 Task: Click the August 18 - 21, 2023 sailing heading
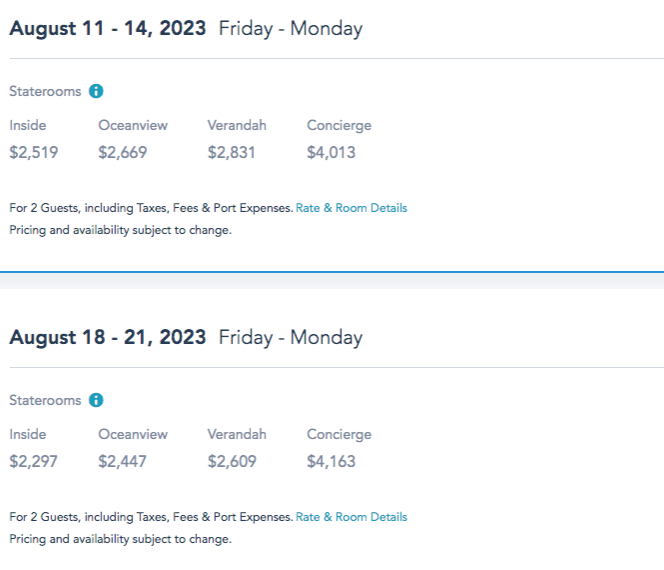[108, 337]
